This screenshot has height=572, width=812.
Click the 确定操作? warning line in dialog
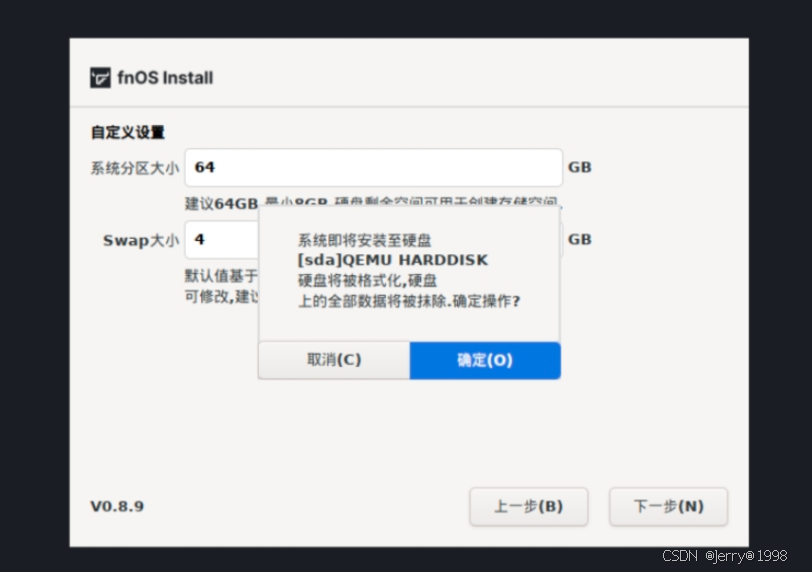[409, 301]
